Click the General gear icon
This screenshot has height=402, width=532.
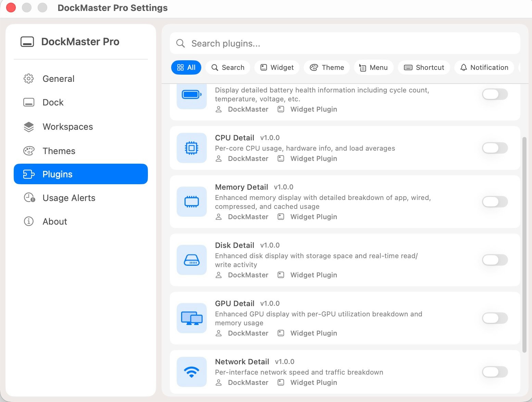[x=29, y=79]
